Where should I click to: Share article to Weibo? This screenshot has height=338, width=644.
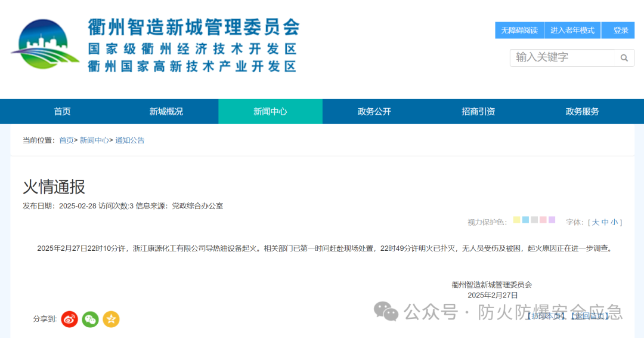point(69,319)
